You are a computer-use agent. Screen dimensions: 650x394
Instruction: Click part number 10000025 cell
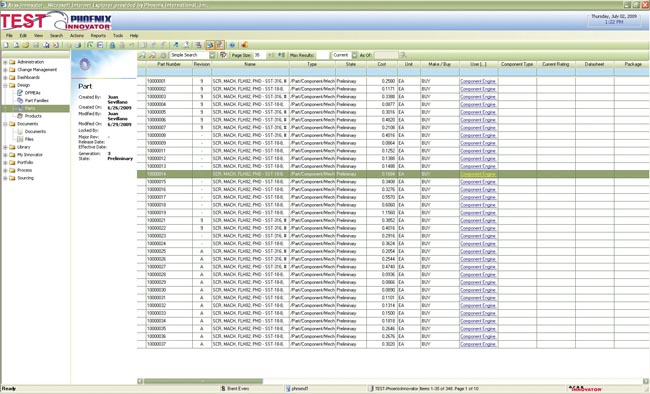point(169,251)
